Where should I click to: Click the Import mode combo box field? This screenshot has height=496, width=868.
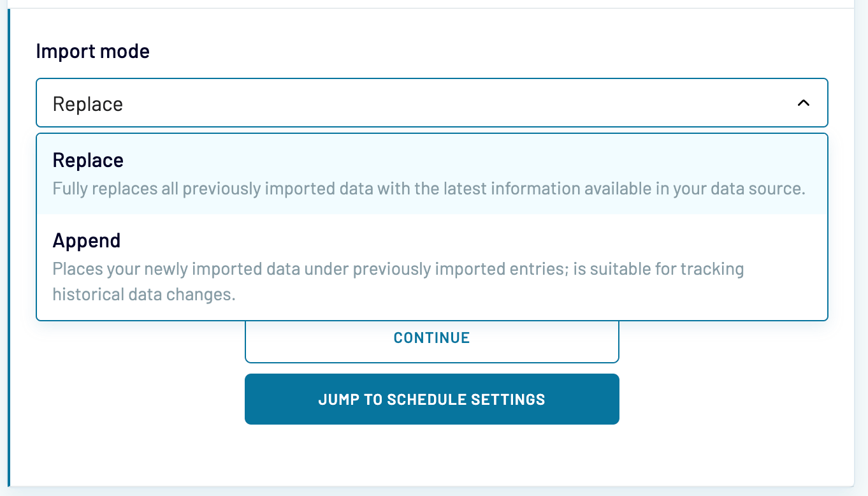coord(431,103)
